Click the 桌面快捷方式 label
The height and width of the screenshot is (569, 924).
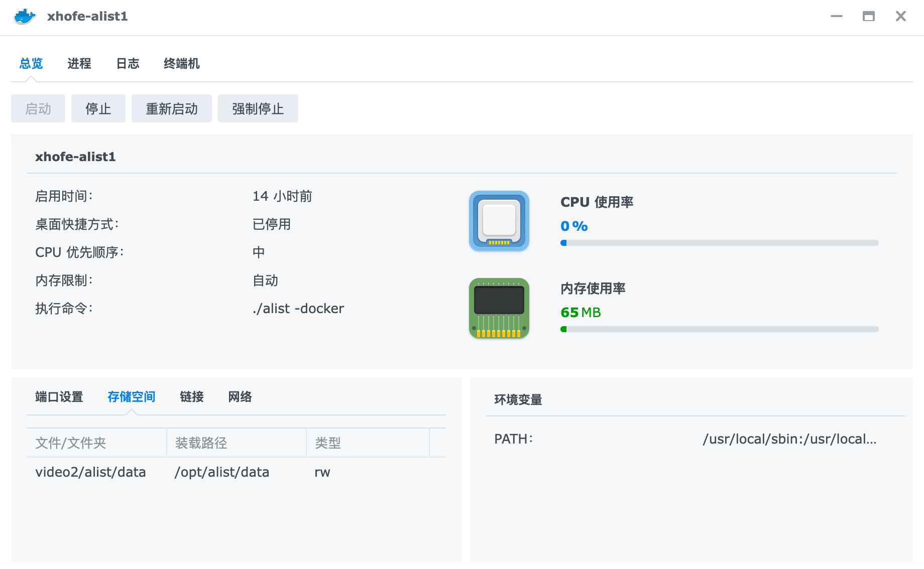pos(77,224)
